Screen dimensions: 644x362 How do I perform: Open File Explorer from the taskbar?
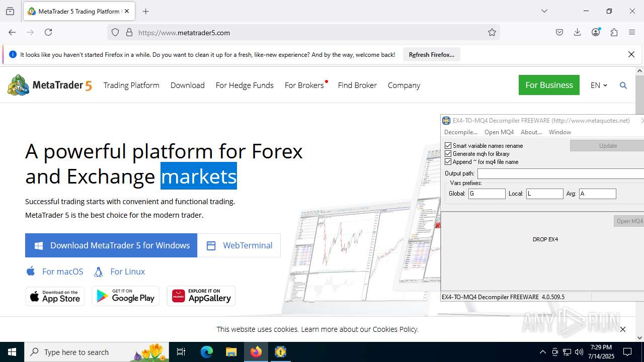point(231,352)
